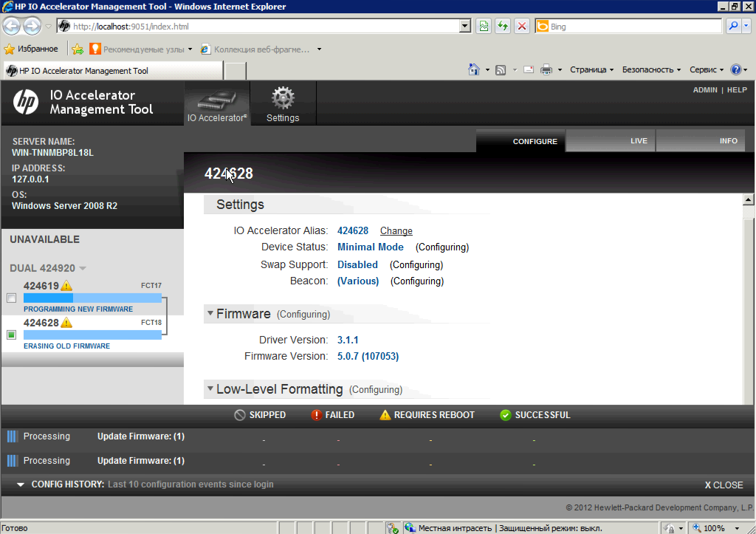The width and height of the screenshot is (756, 534).
Task: Click the 424628 firmware progress bar
Action: coord(92,335)
